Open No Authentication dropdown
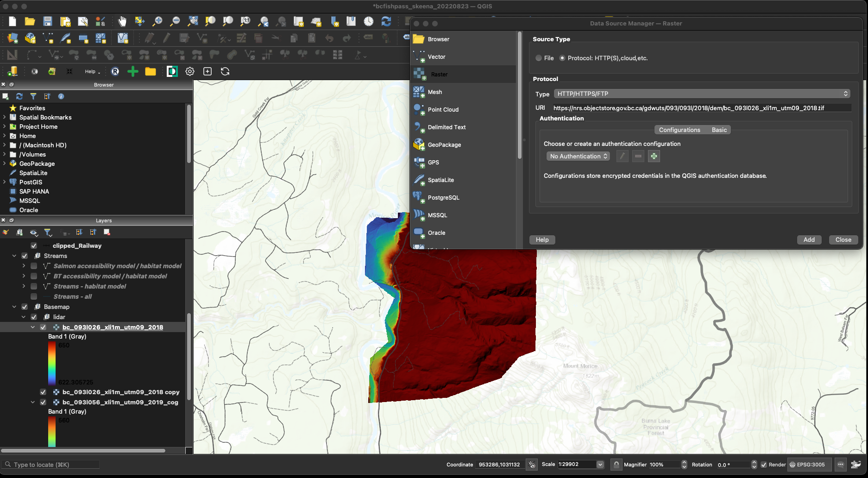This screenshot has height=478, width=868. [578, 156]
